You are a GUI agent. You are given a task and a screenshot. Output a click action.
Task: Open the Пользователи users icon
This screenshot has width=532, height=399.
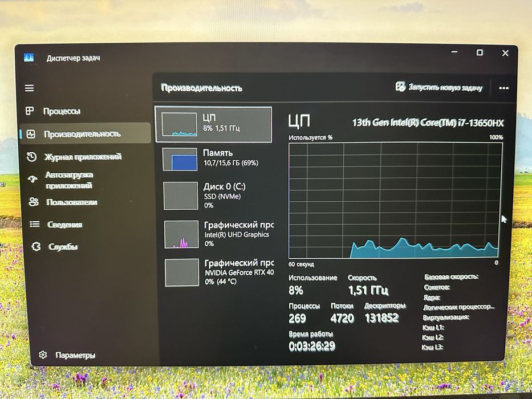[34, 202]
